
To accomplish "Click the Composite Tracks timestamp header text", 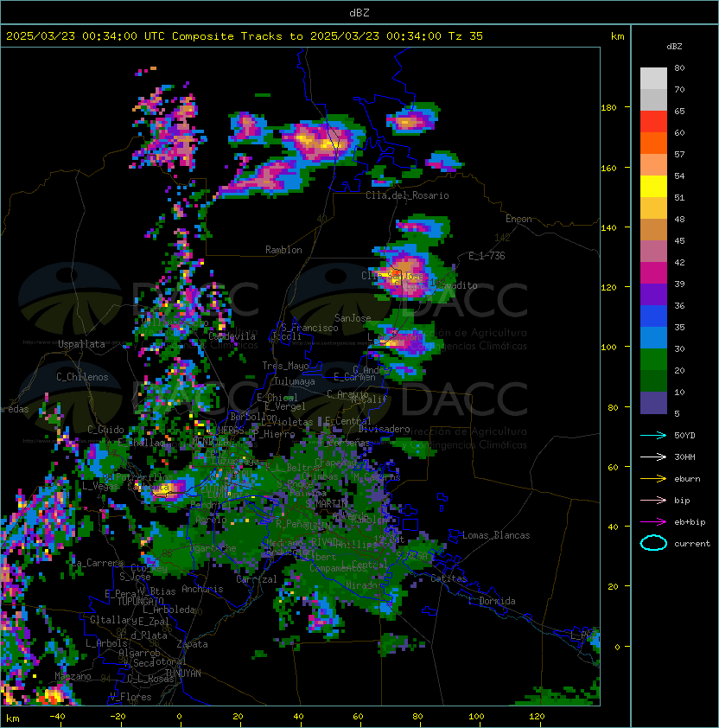I will (245, 36).
